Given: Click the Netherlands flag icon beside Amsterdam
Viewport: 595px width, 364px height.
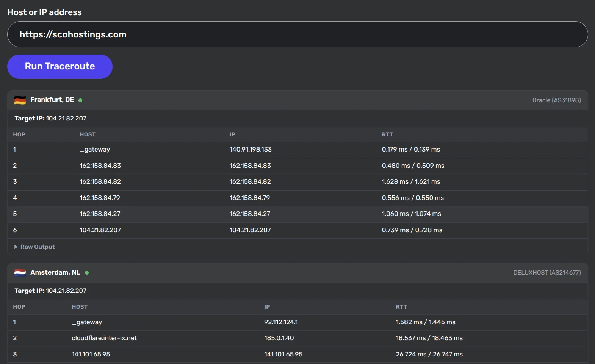Looking at the screenshot, I should point(20,273).
